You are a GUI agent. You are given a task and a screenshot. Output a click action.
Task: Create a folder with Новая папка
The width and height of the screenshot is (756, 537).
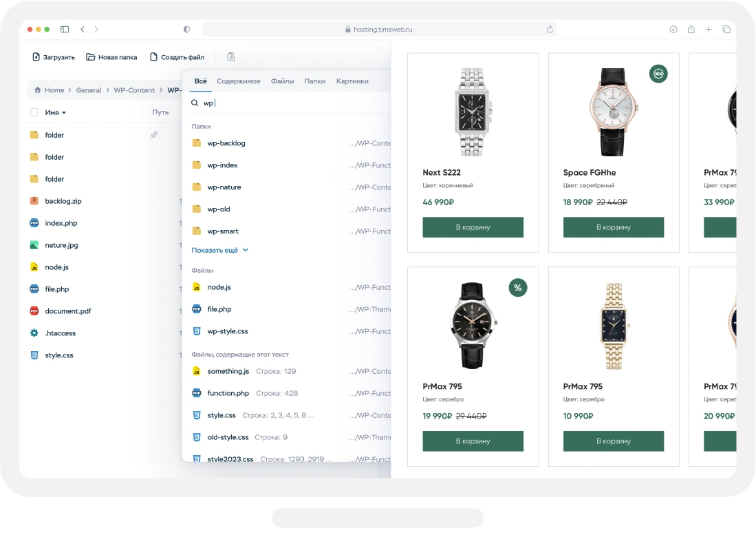click(x=111, y=57)
